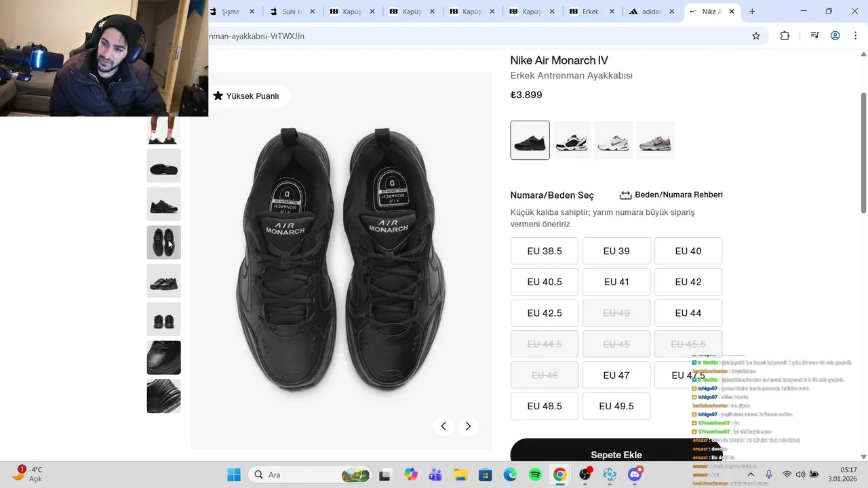868x488 pixels.
Task: Choose the white and black color variant
Action: pos(572,140)
